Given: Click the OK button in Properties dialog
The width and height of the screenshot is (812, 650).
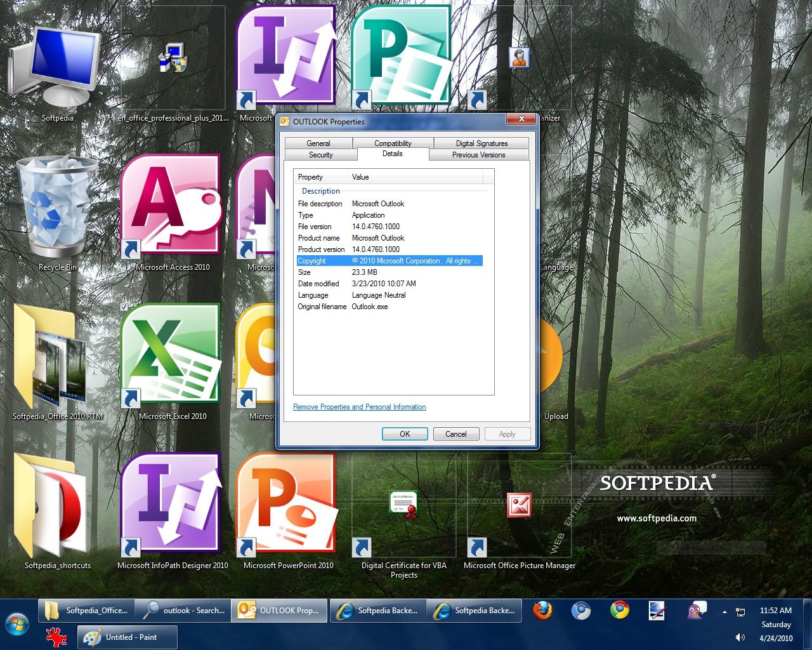Looking at the screenshot, I should (x=405, y=434).
